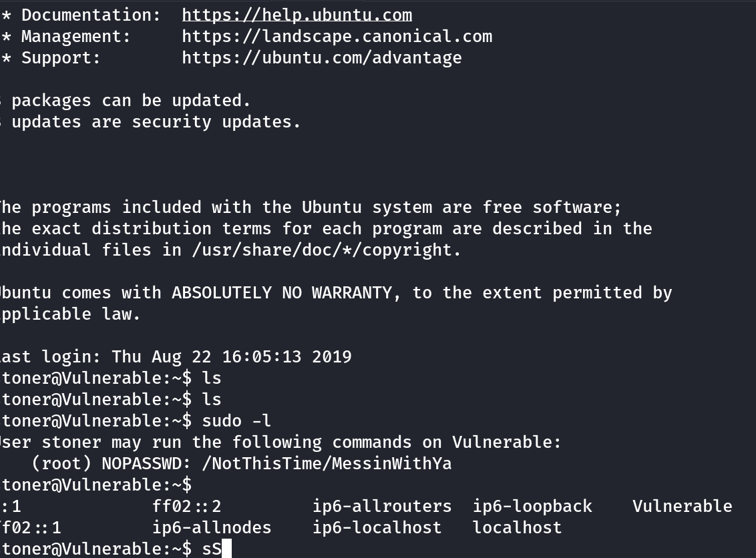Viewport: 756px width, 558px height.
Task: Click the 'Last login' timestamp line
Action: pos(176,356)
